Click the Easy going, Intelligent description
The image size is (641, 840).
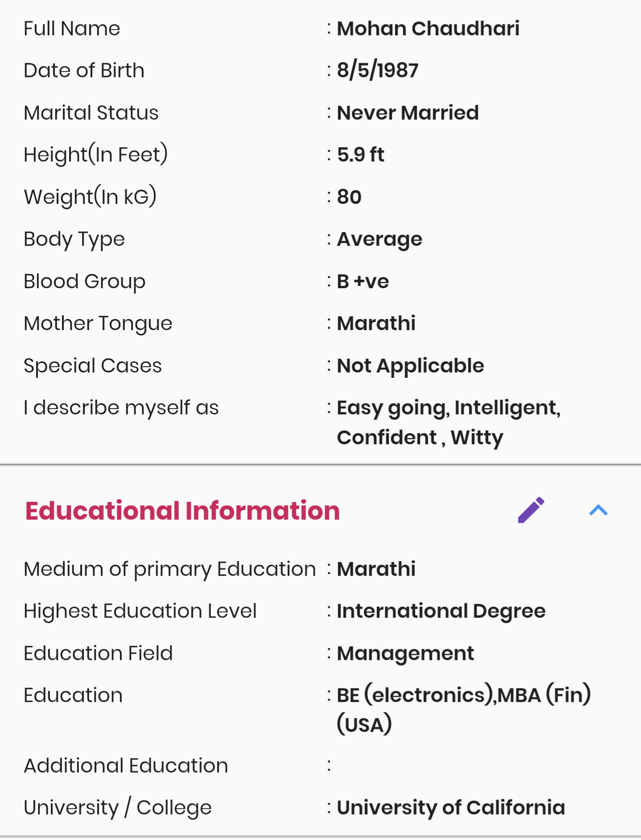coord(448,408)
